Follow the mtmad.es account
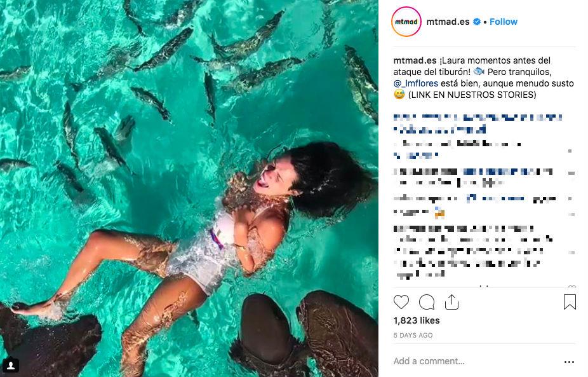The height and width of the screenshot is (377, 588). tap(504, 22)
